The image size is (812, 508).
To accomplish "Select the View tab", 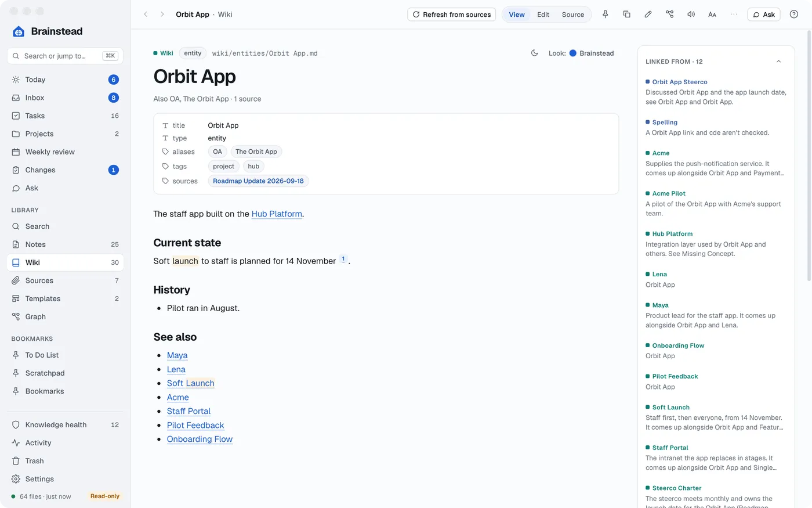I will click(x=517, y=15).
